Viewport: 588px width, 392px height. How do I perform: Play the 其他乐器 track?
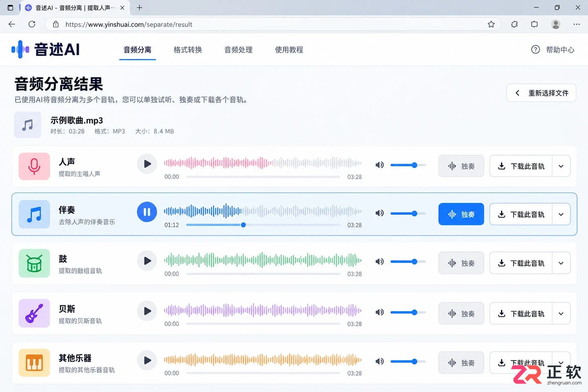(147, 361)
